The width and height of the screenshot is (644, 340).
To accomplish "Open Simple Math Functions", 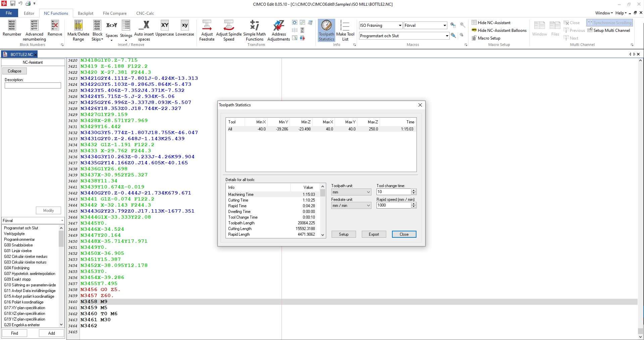I will coord(254,30).
